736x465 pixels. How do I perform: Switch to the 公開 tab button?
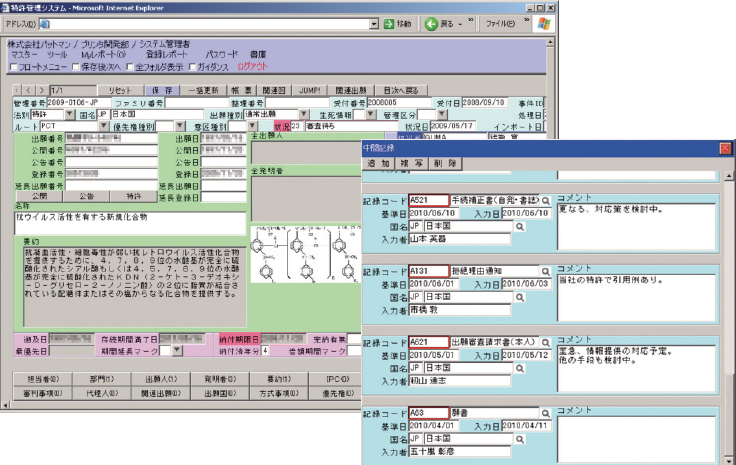(x=39, y=196)
